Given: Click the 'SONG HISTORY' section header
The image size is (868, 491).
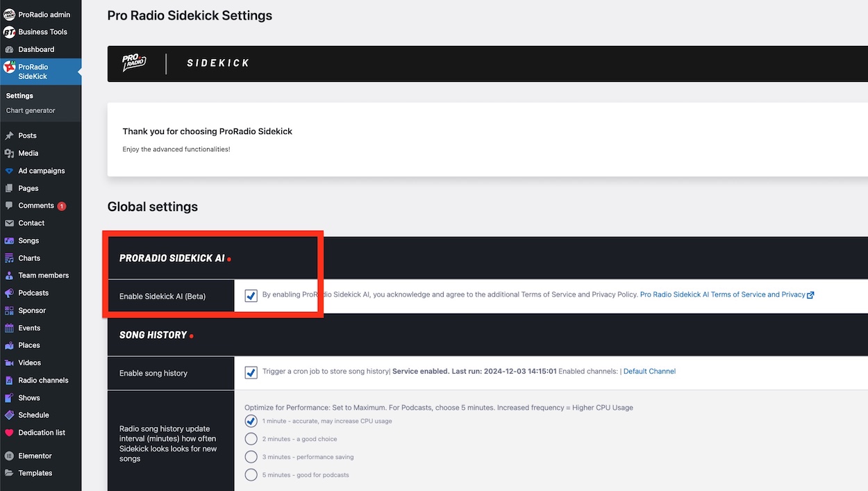Looking at the screenshot, I should pos(153,335).
